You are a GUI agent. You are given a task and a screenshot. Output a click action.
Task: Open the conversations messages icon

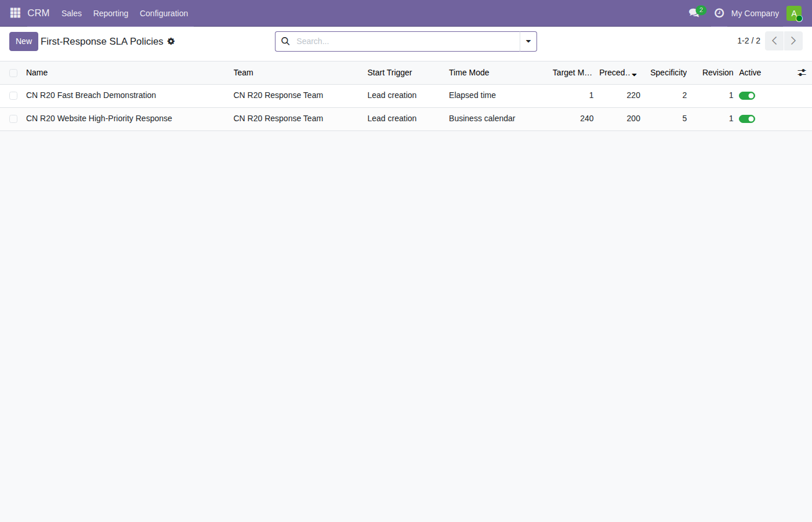pyautogui.click(x=694, y=13)
